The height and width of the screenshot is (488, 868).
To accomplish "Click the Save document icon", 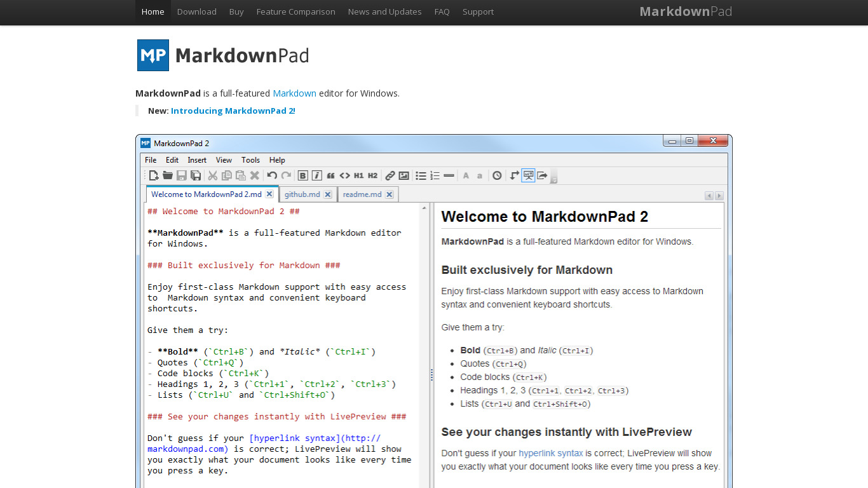I will point(182,175).
